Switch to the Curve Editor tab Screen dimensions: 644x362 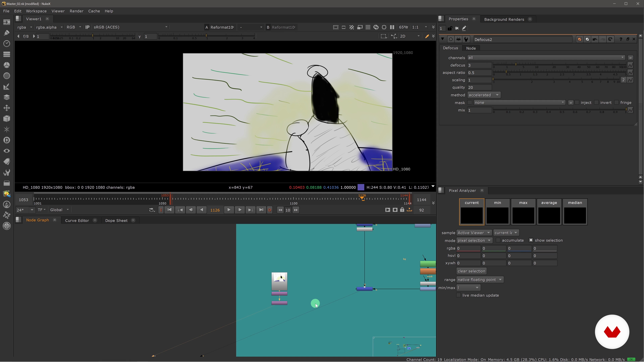pyautogui.click(x=77, y=220)
